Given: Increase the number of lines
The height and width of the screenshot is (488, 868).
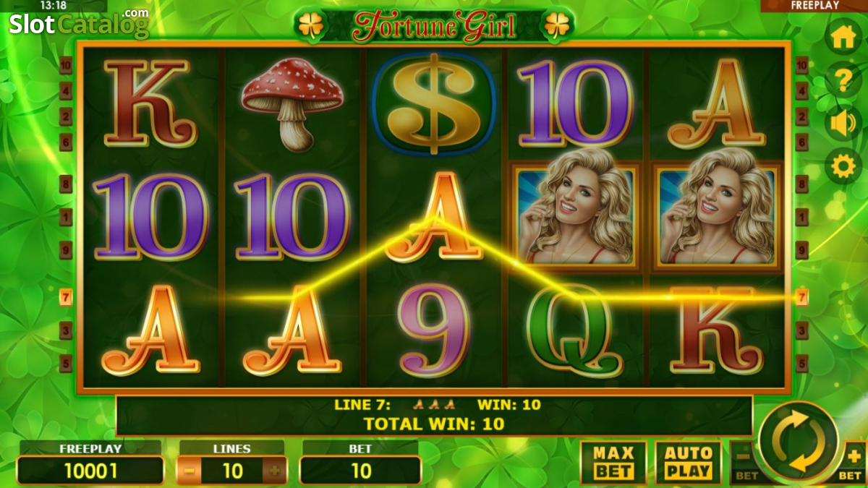Looking at the screenshot, I should pos(275,471).
